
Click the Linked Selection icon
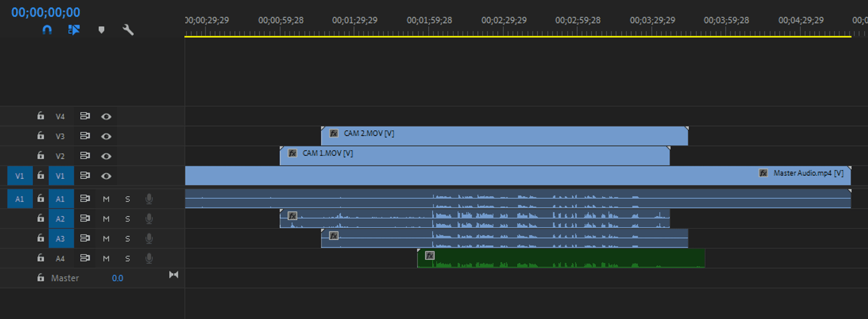tap(74, 30)
